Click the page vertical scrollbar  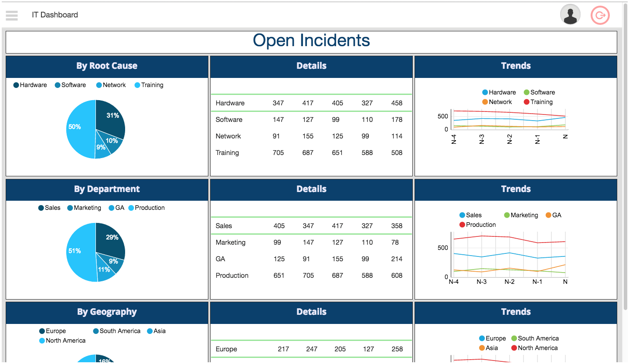(626, 157)
